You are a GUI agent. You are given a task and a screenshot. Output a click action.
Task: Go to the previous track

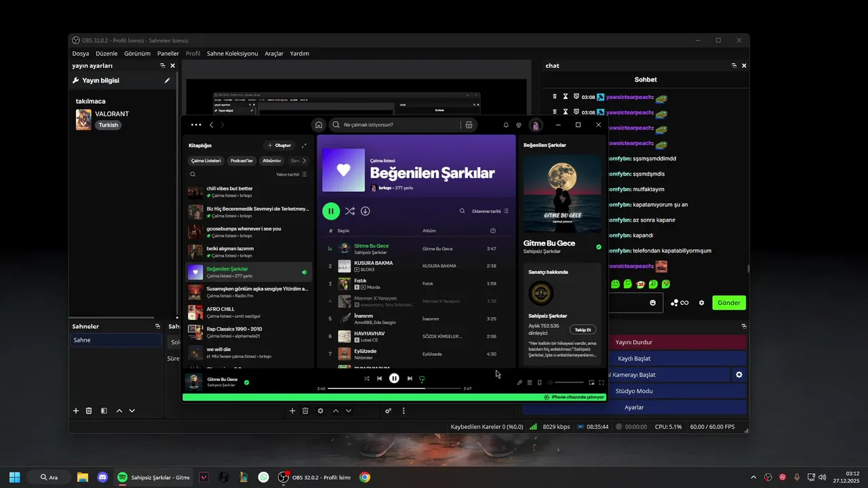coord(379,378)
